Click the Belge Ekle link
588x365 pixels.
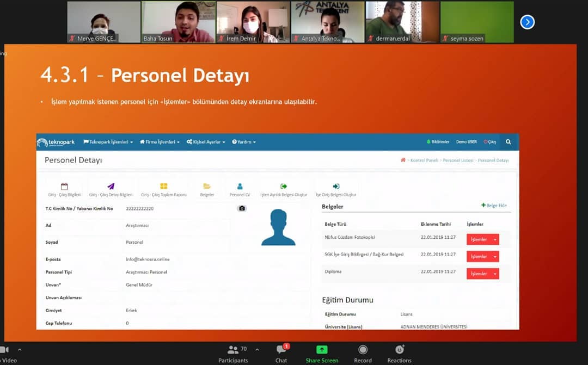[x=494, y=206]
